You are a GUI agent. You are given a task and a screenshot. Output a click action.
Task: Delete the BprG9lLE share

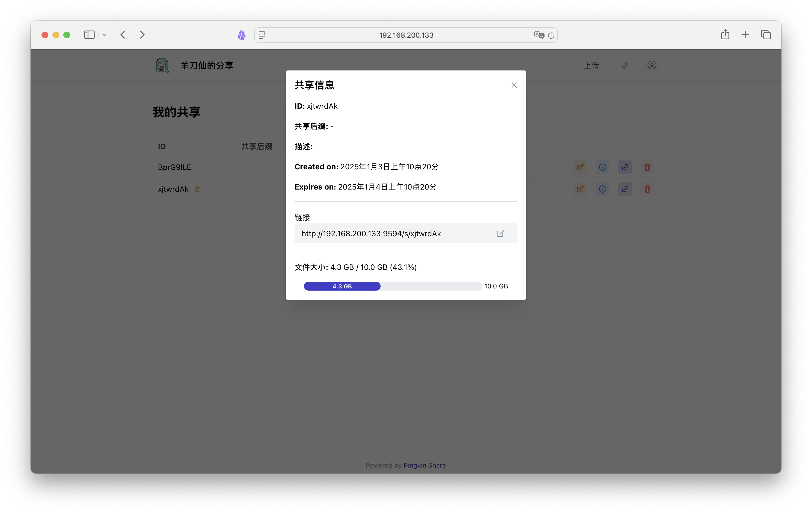(647, 167)
